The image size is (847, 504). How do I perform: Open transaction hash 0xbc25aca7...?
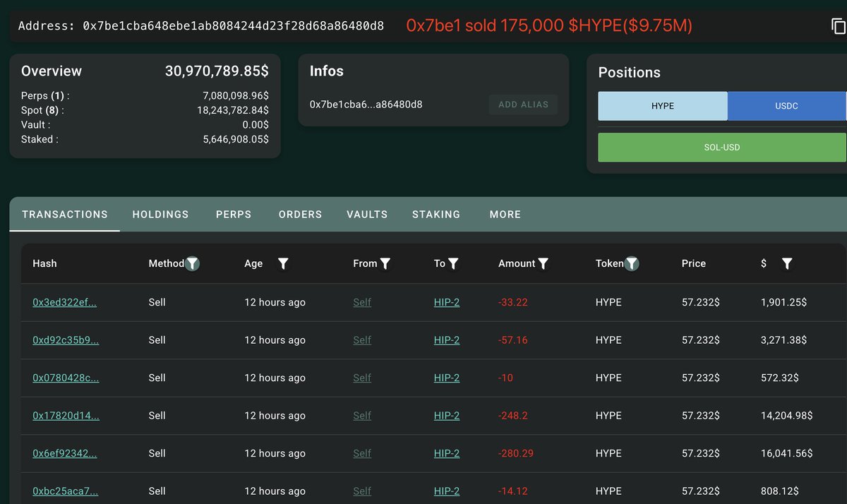65,491
